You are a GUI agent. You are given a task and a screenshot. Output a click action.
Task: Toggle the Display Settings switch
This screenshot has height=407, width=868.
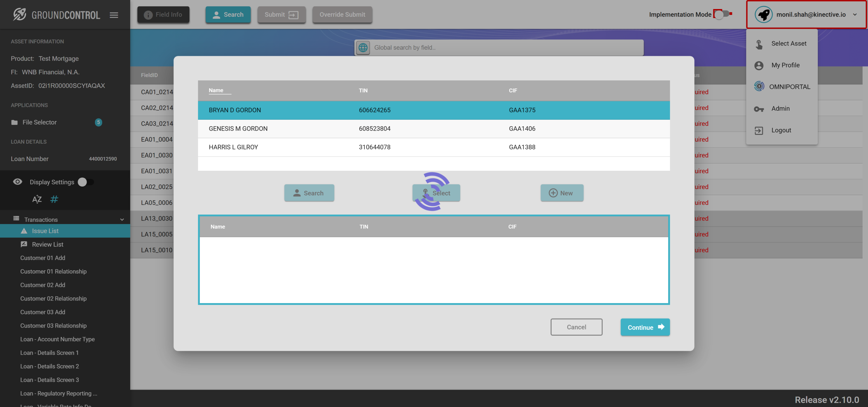pyautogui.click(x=86, y=182)
